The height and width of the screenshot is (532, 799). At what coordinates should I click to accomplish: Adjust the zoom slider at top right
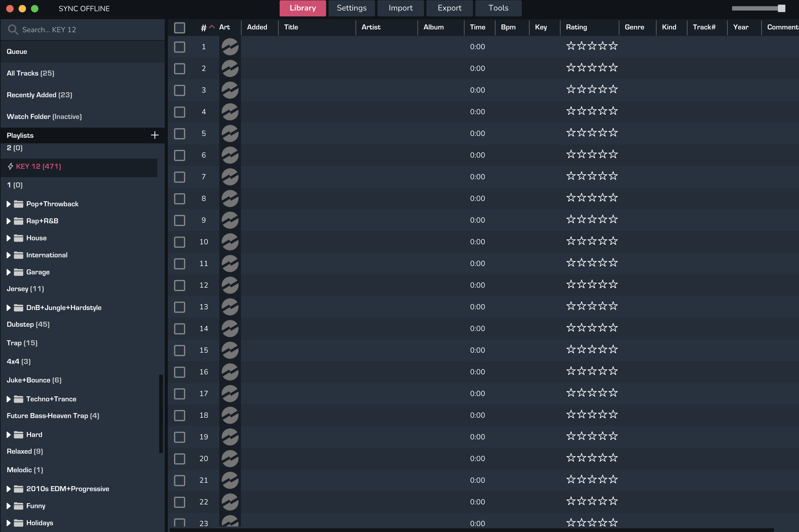[x=781, y=8]
